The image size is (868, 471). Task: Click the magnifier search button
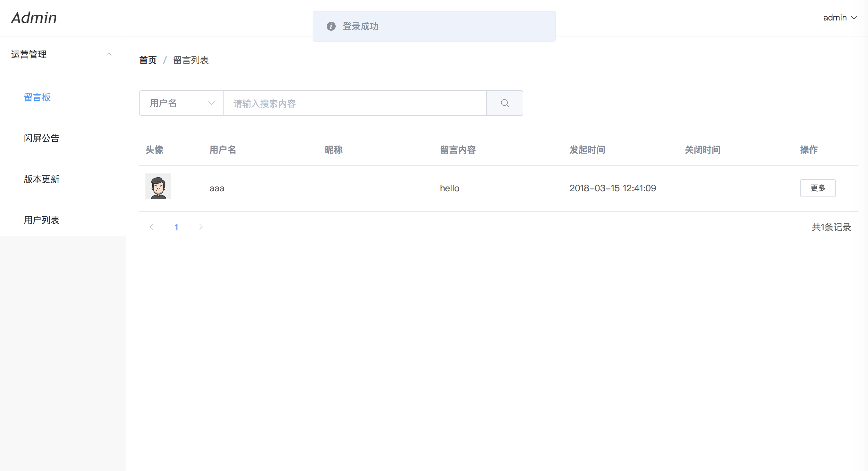(504, 103)
